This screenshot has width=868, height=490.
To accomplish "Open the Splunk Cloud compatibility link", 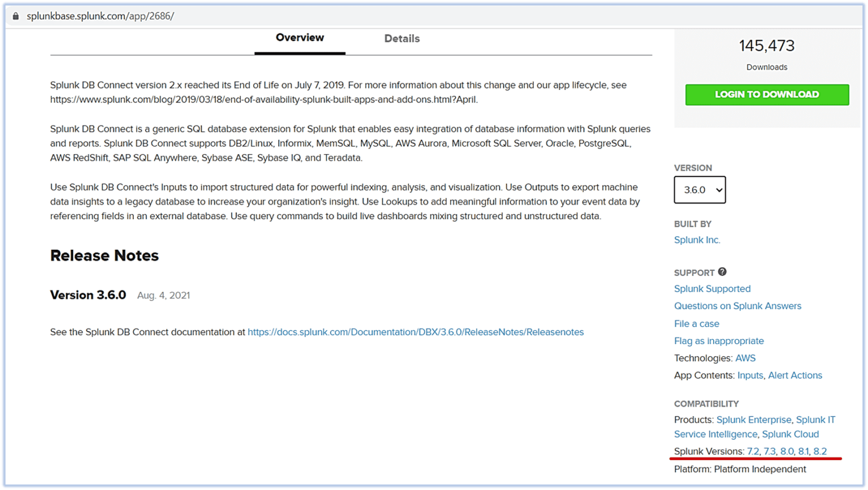I will click(x=790, y=434).
